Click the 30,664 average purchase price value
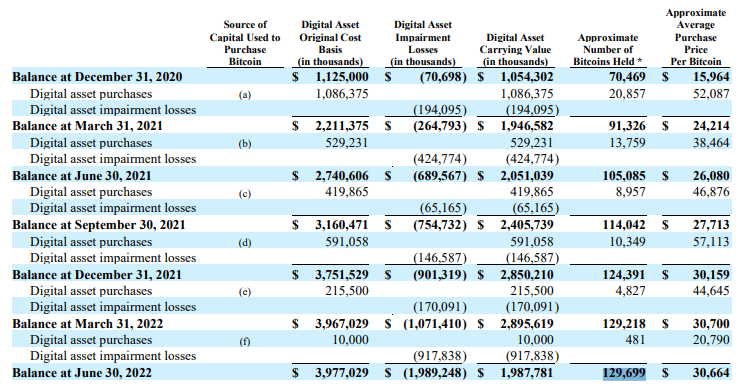 click(711, 373)
